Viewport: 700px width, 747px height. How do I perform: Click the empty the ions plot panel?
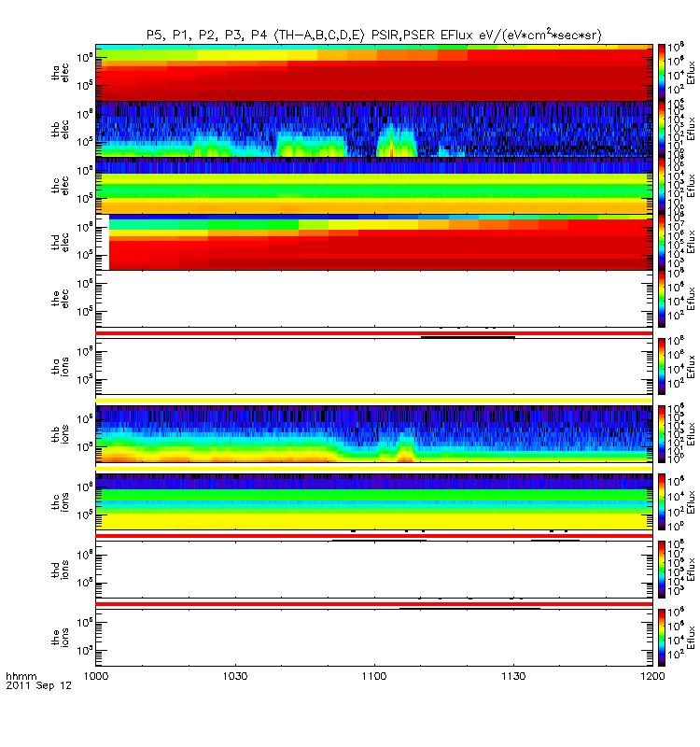pos(374,638)
